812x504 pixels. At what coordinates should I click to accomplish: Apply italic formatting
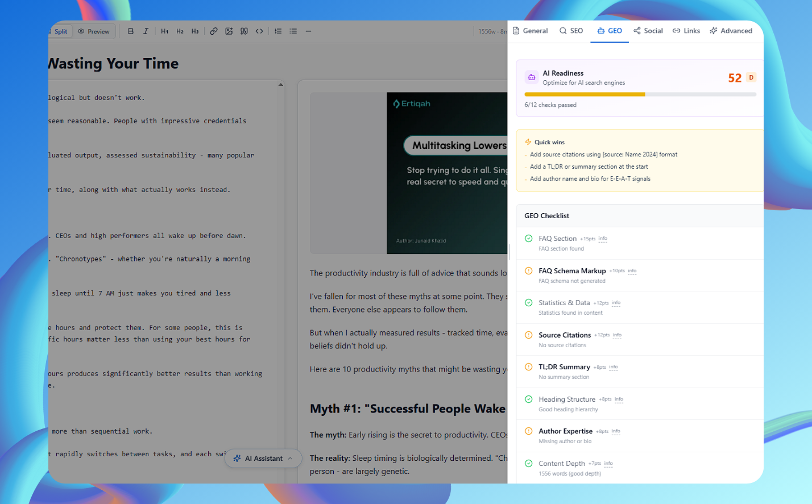pyautogui.click(x=146, y=31)
